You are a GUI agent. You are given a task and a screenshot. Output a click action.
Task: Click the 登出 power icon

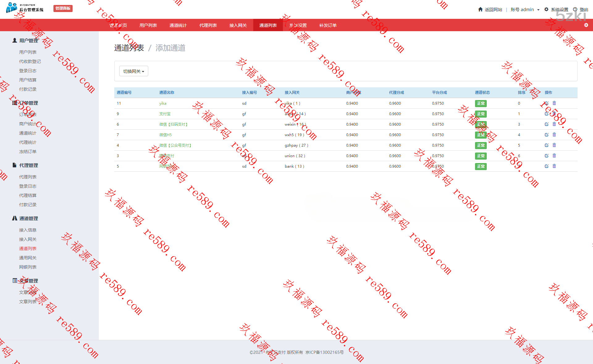[575, 9]
